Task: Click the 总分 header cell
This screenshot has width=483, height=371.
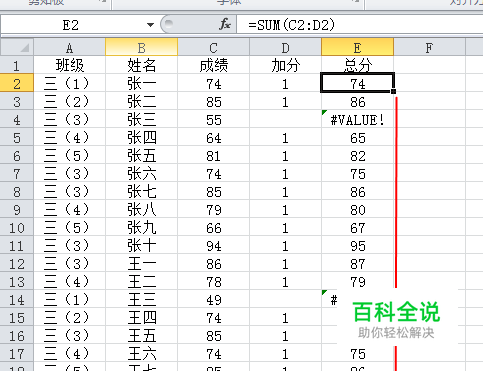Action: coord(357,65)
